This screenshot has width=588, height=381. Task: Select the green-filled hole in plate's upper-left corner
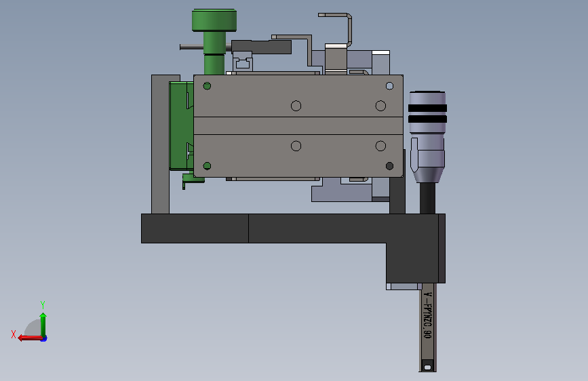(207, 86)
